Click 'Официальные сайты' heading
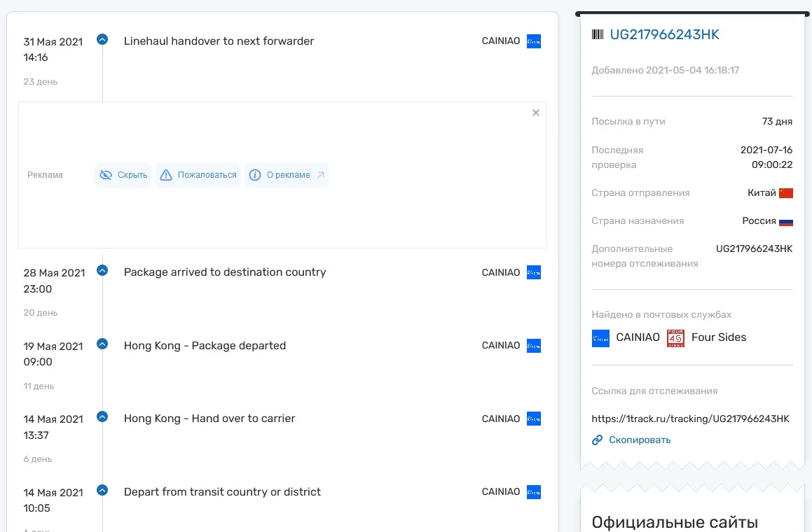Screen dimensions: 812x532 [675, 522]
